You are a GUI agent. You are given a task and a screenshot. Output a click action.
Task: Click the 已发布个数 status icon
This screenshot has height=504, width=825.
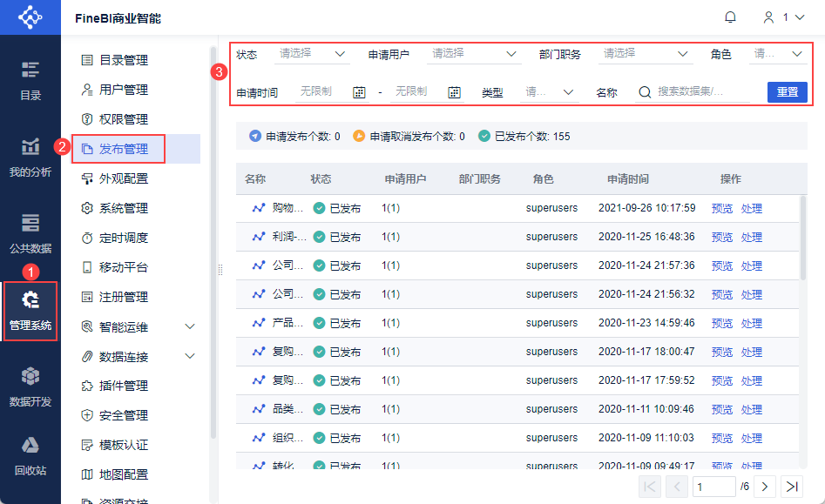point(484,136)
